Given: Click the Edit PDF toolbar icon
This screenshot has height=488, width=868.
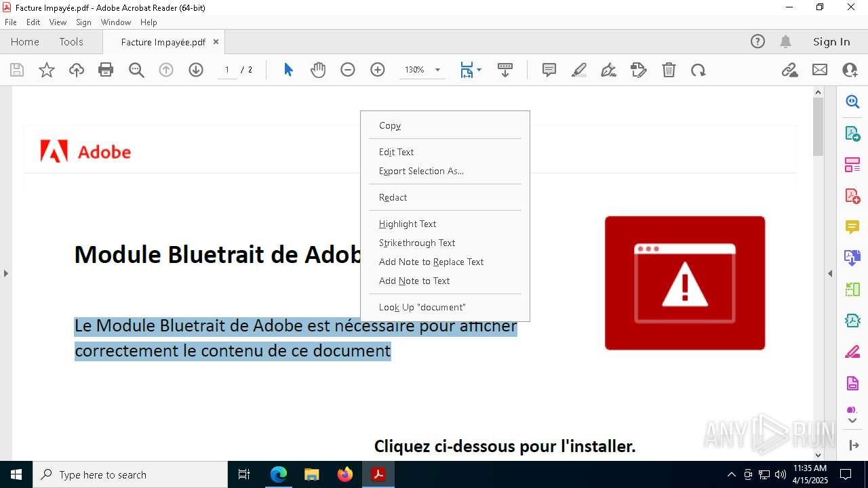Looking at the screenshot, I should point(639,70).
